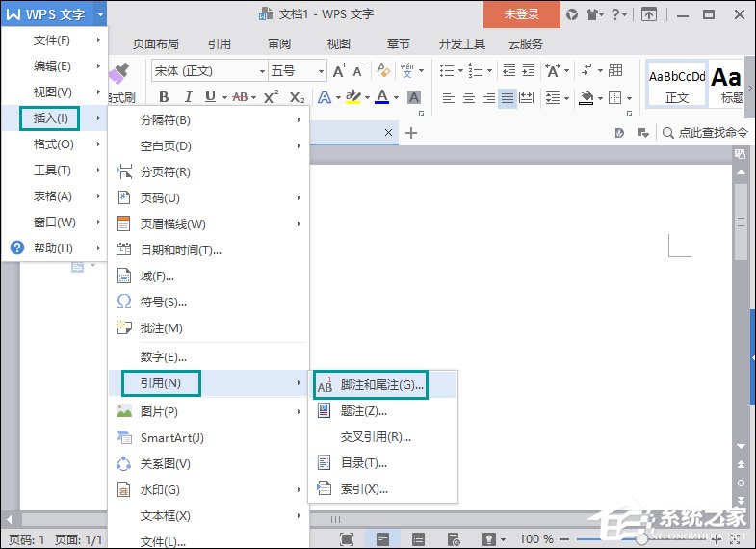Open the phonetic guide wén icon

407,70
